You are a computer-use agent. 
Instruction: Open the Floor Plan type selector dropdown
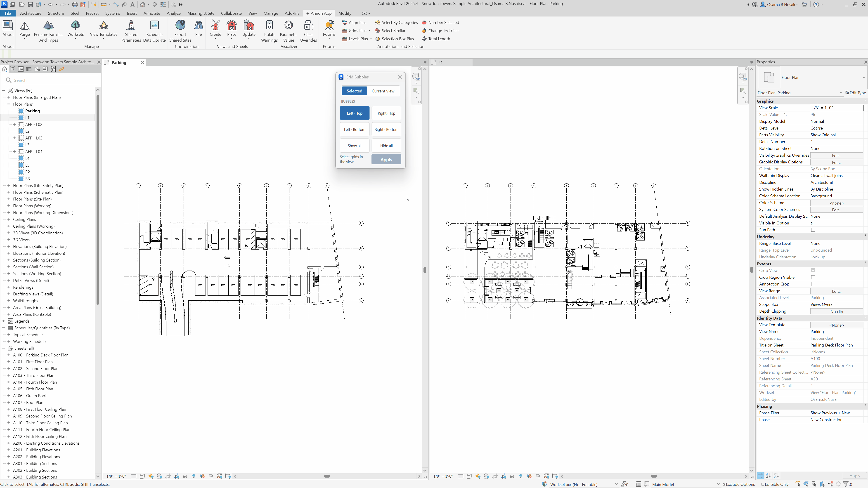(864, 78)
